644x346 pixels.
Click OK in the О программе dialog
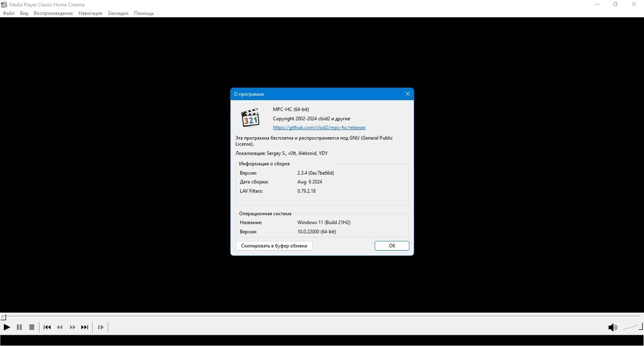pos(392,246)
